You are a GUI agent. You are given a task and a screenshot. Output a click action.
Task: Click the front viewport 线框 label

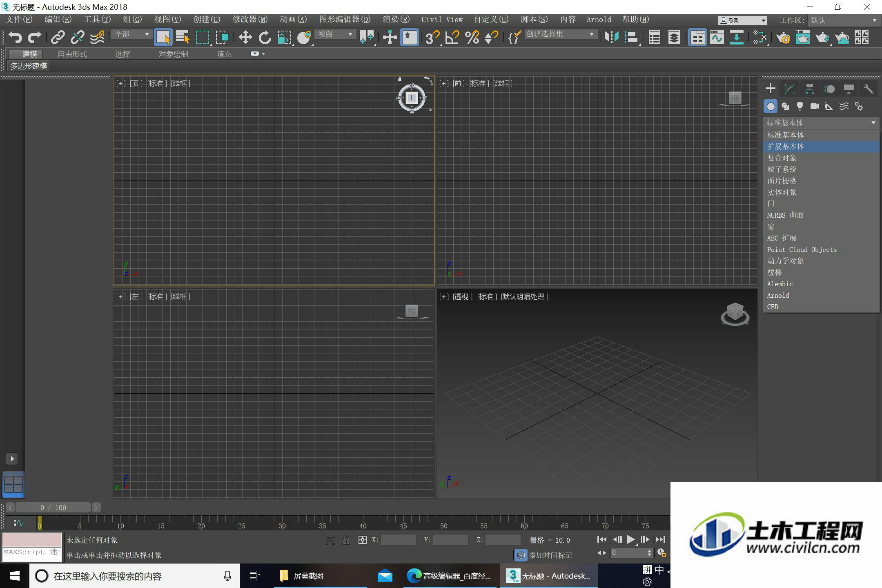503,83
